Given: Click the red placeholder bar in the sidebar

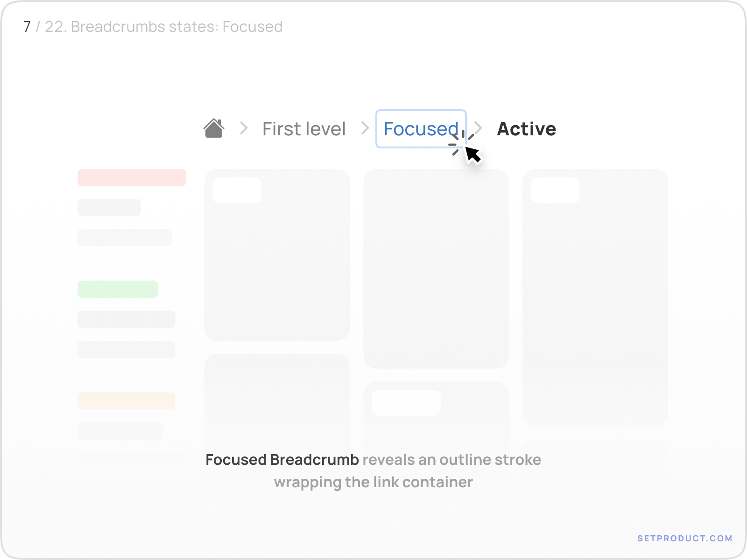Looking at the screenshot, I should 131,177.
